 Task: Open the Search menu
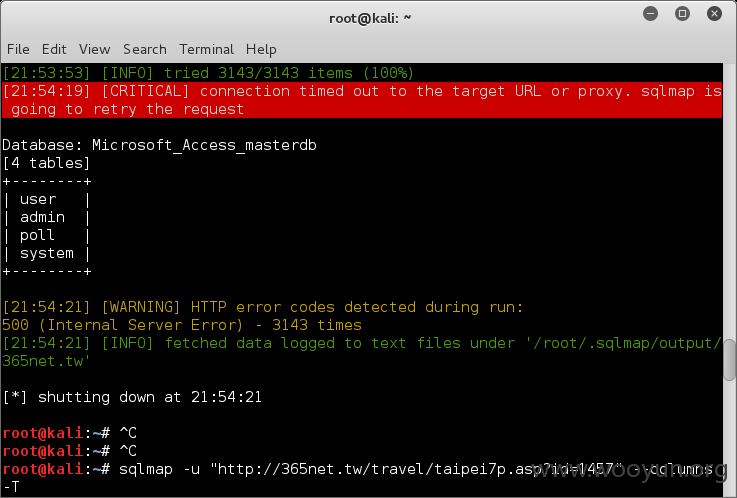tap(145, 49)
